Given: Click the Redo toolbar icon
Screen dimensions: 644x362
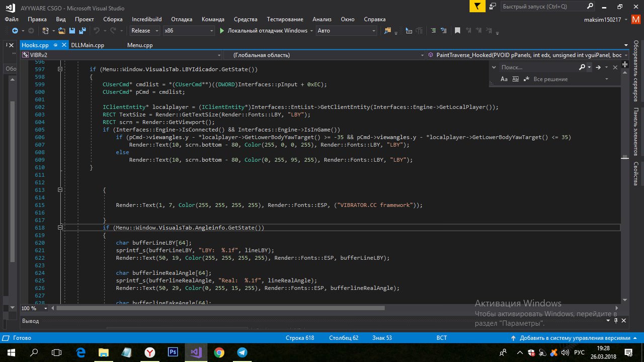Looking at the screenshot, I should (114, 31).
